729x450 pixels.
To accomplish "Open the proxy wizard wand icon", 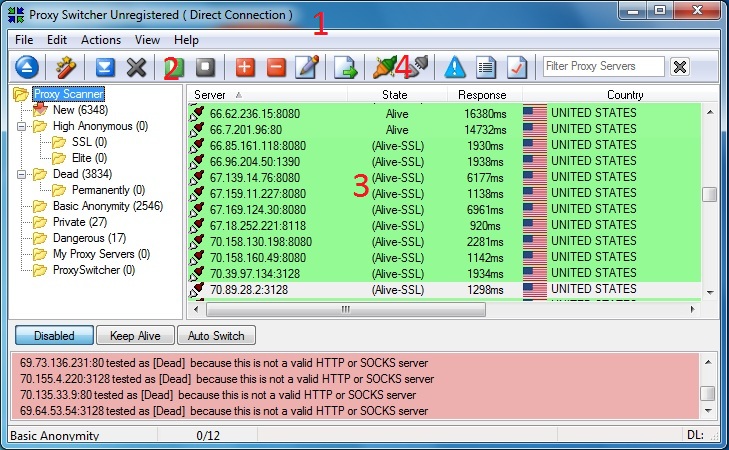I will 66,67.
